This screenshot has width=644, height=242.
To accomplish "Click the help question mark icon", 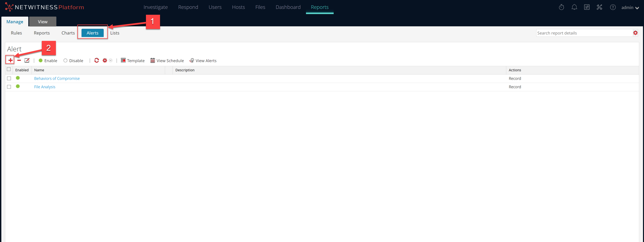I will pyautogui.click(x=613, y=7).
